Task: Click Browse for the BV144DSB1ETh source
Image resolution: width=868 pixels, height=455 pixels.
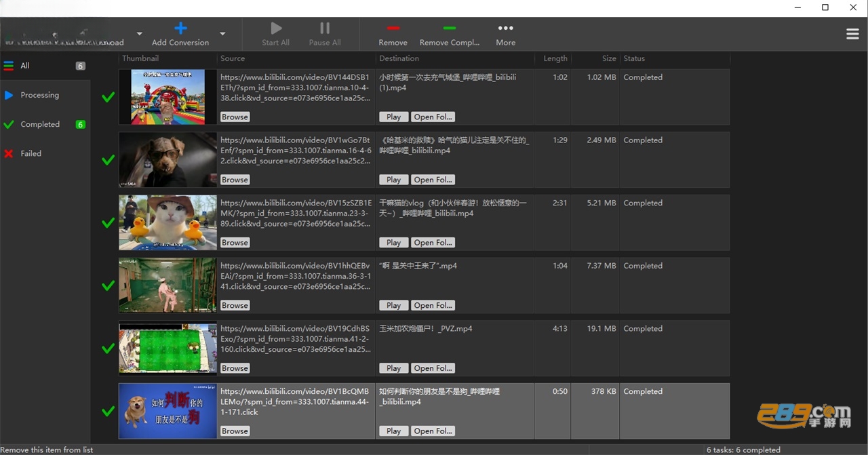Action: 235,117
